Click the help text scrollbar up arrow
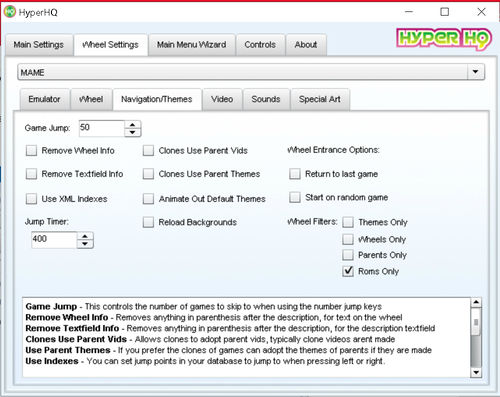 pos(476,303)
